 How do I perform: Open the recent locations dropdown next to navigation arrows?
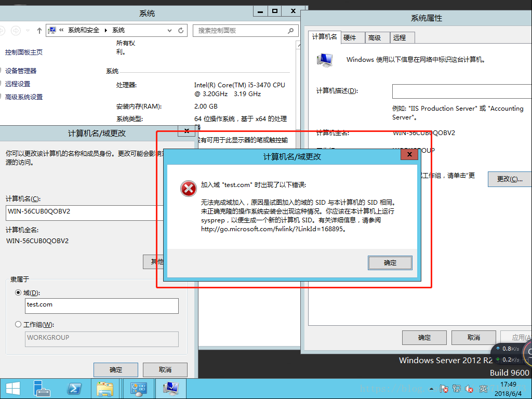pyautogui.click(x=28, y=31)
